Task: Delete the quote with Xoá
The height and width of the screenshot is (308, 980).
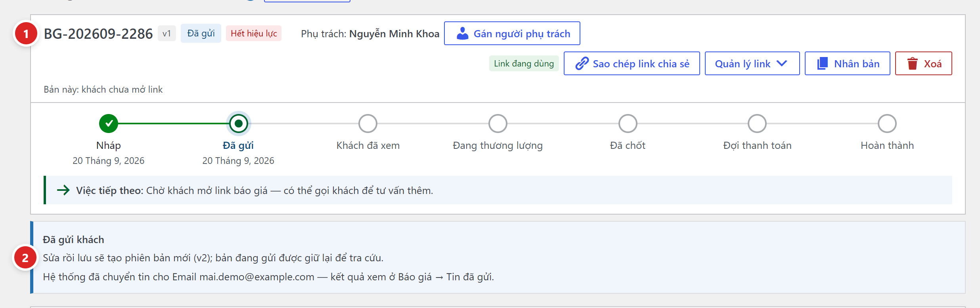Action: (x=924, y=63)
